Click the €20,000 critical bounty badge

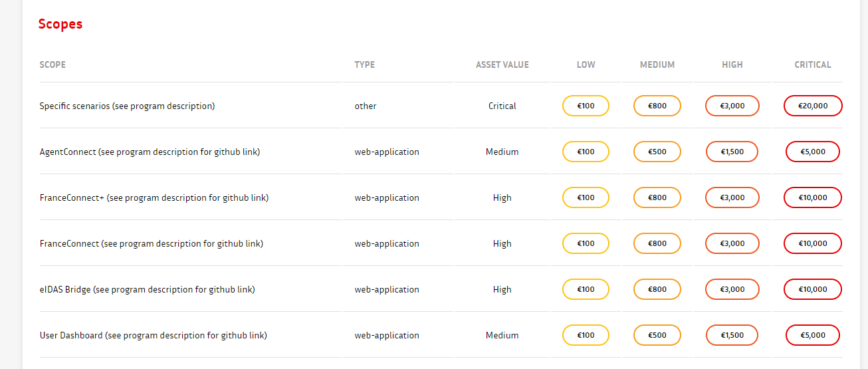[813, 106]
